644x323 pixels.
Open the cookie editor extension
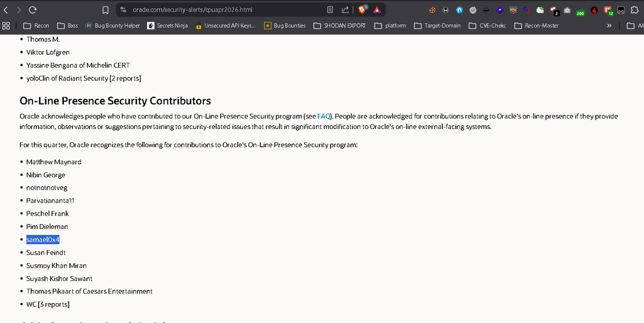[x=432, y=10]
